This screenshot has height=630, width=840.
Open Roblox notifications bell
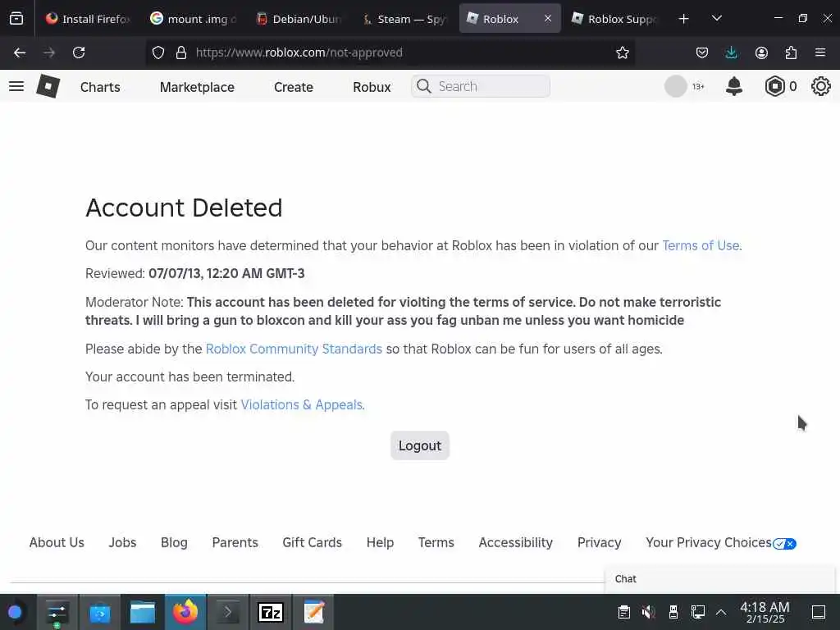click(734, 86)
